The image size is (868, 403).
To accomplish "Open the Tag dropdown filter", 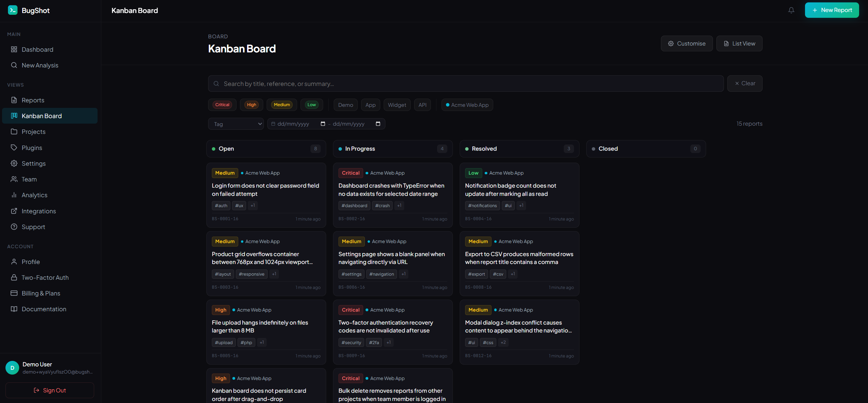I will [x=236, y=124].
